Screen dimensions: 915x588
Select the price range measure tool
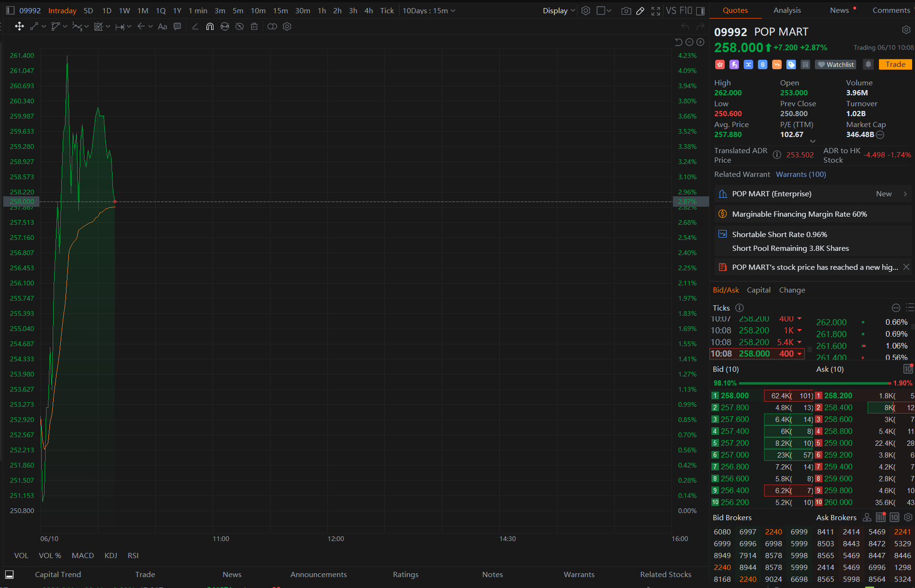[120, 27]
